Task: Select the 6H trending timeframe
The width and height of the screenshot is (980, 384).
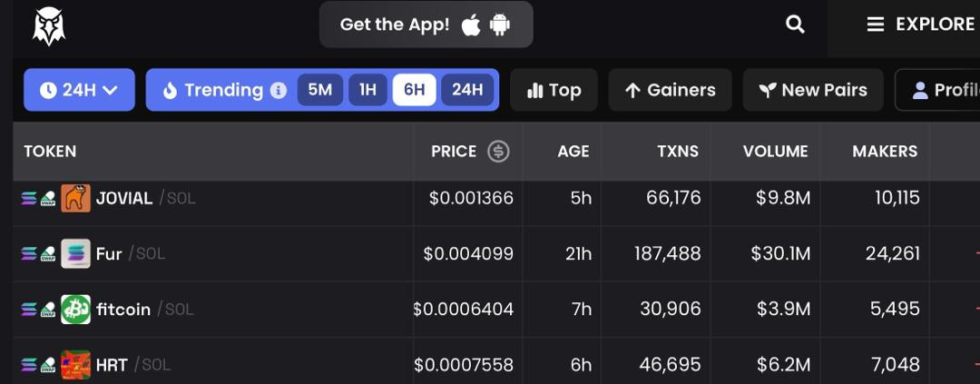Action: [415, 90]
